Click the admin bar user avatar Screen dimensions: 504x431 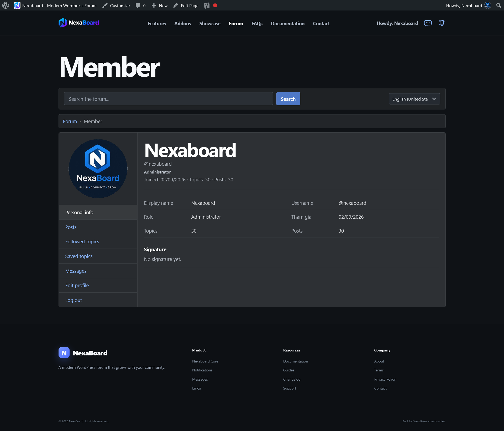click(x=487, y=5)
